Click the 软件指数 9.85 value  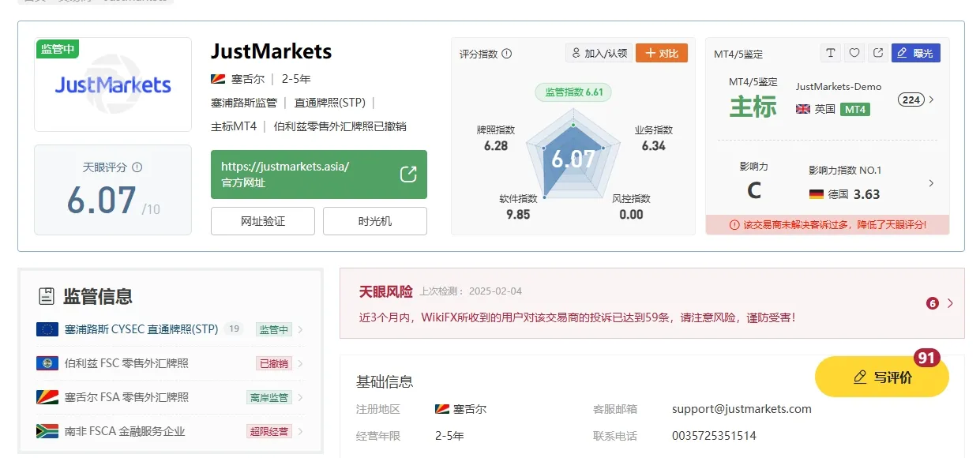click(x=518, y=214)
